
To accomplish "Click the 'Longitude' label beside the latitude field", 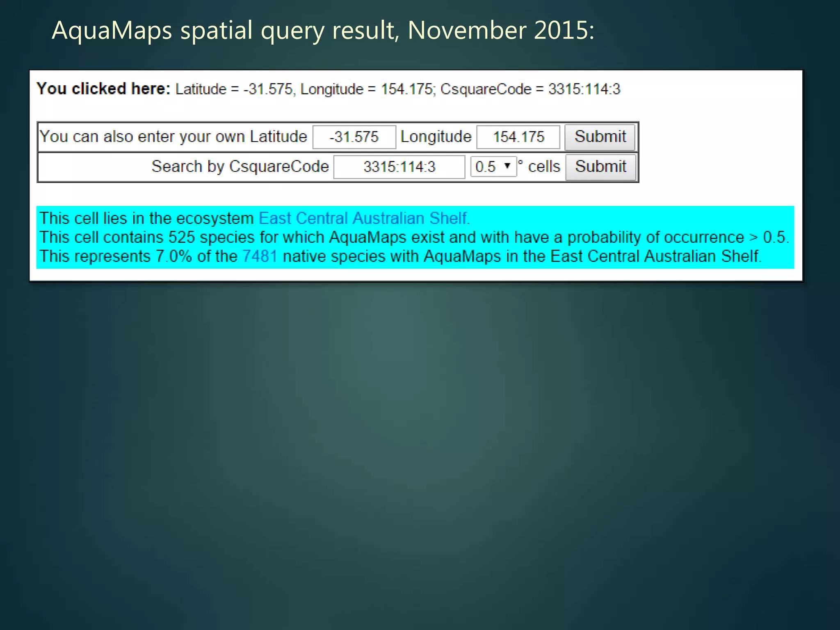I will (436, 137).
